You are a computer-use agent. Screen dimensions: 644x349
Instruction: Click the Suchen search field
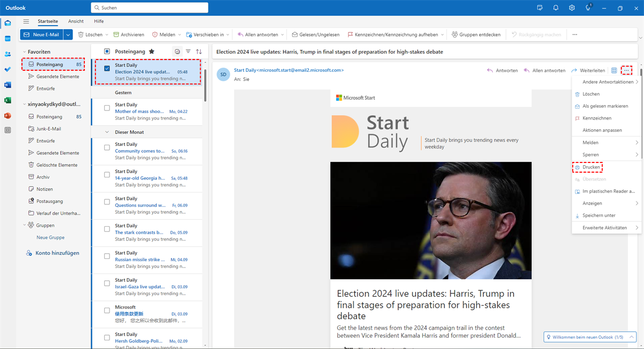(x=150, y=8)
